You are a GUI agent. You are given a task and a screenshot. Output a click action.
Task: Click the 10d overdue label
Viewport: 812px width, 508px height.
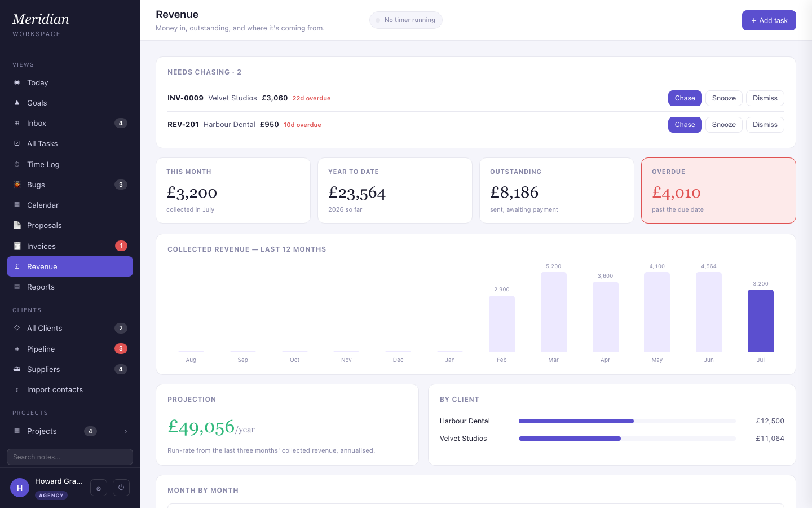(x=302, y=125)
